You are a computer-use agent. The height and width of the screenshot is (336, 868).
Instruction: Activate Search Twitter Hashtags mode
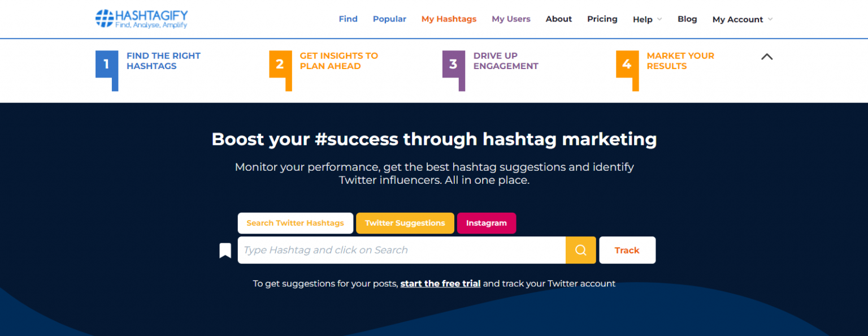click(x=295, y=223)
